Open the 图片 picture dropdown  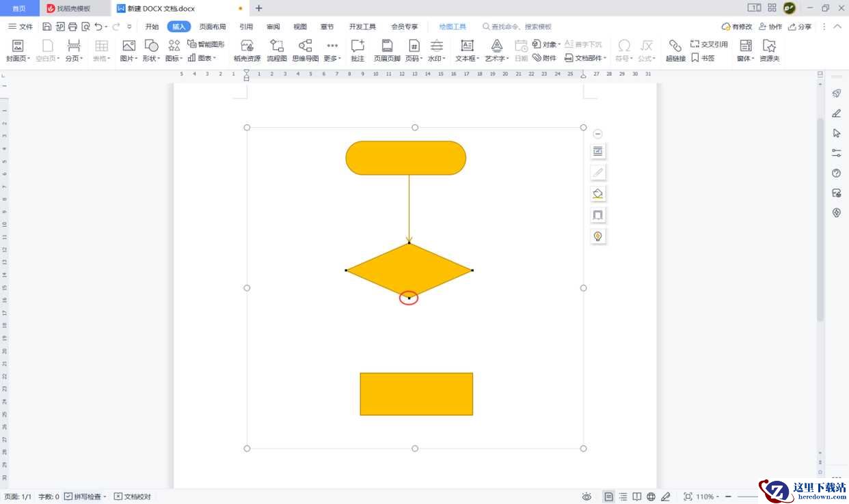129,50
